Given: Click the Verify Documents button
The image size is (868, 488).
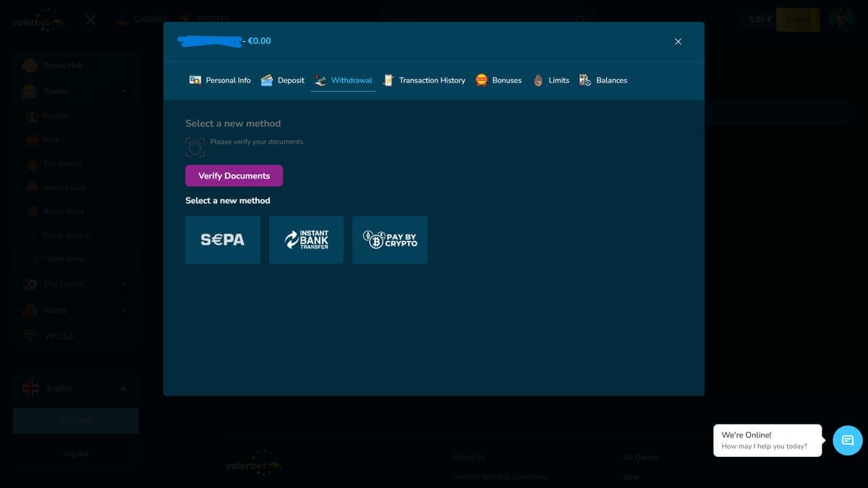Looking at the screenshot, I should coord(234,176).
